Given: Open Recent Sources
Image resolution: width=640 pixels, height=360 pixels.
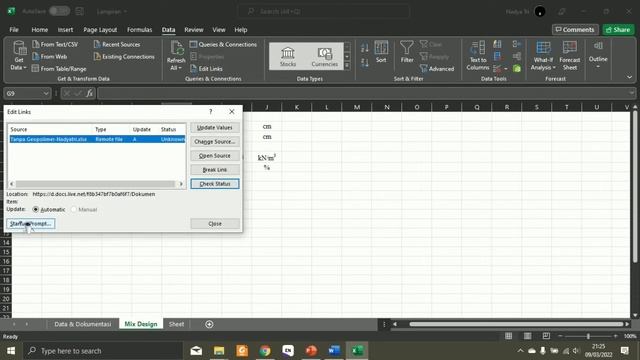Looking at the screenshot, I should (x=117, y=44).
